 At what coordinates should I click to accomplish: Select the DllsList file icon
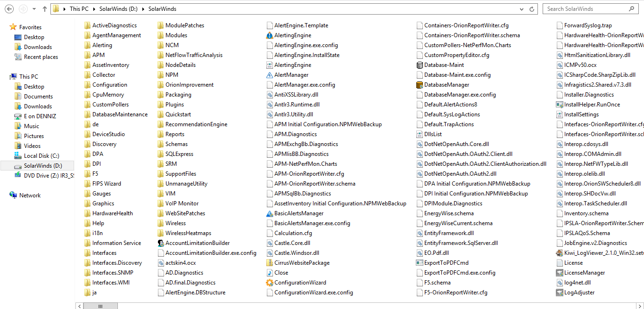pos(420,134)
